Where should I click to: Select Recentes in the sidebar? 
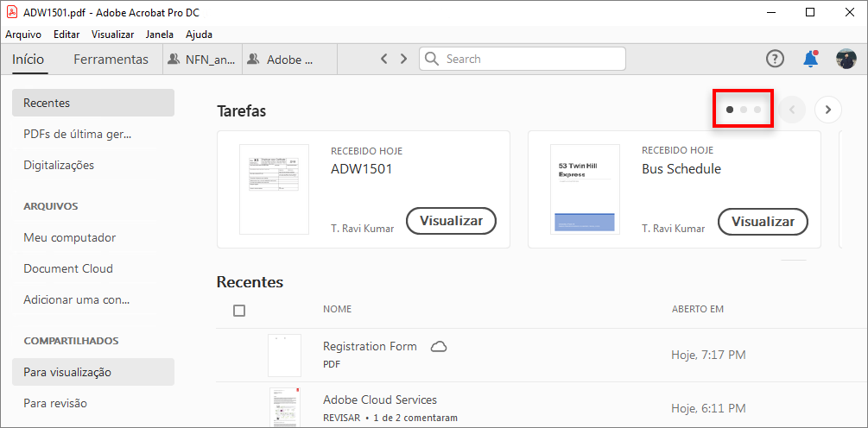point(93,103)
